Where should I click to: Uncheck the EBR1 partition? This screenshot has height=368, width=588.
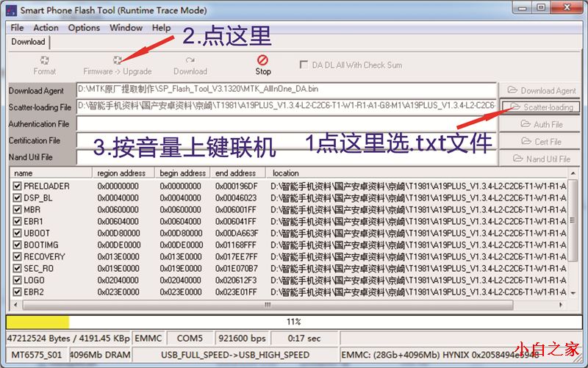click(x=17, y=221)
